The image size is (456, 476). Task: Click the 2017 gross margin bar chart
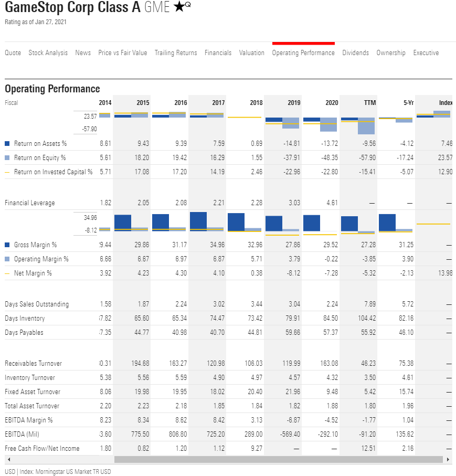pyautogui.click(x=198, y=221)
